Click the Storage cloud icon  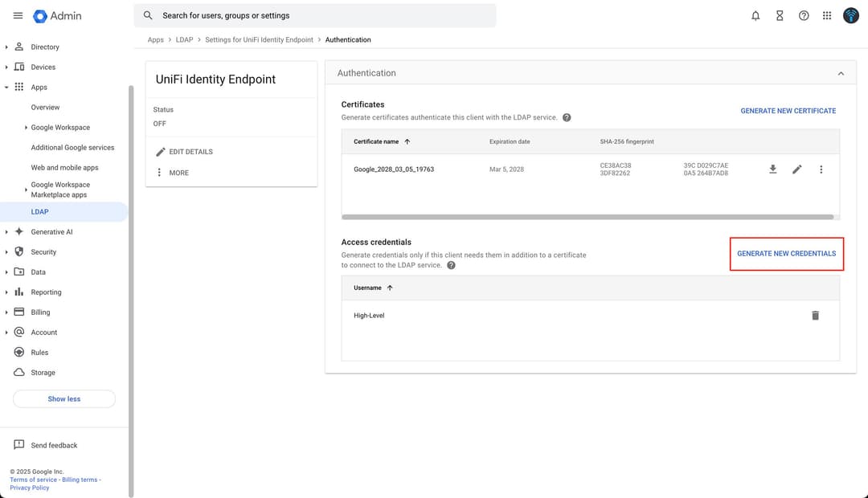click(x=18, y=373)
